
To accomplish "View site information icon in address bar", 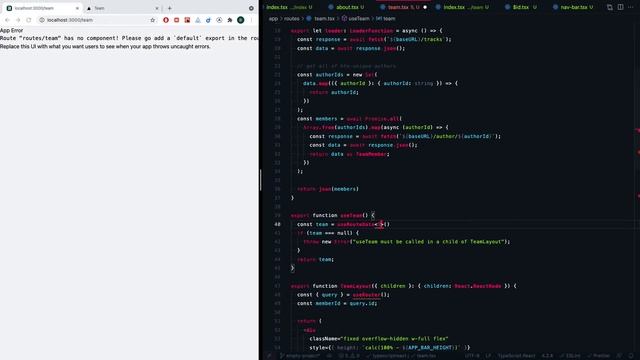I will click(42, 20).
